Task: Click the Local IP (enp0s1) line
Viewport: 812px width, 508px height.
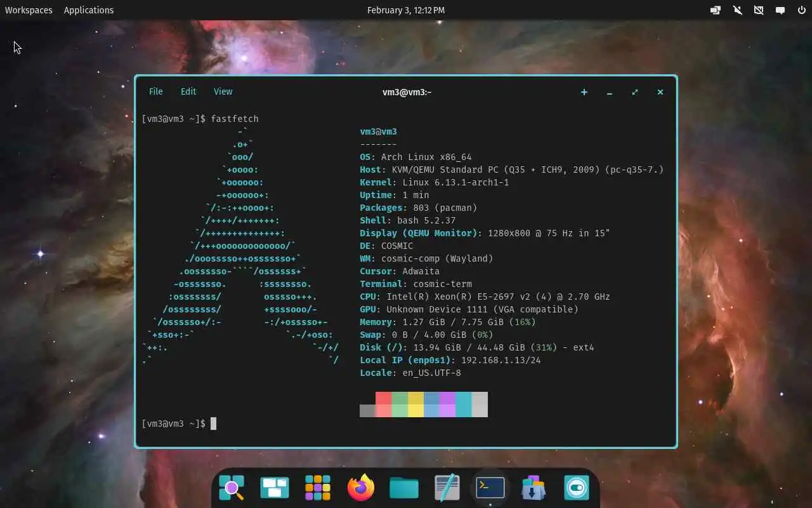Action: tap(450, 360)
